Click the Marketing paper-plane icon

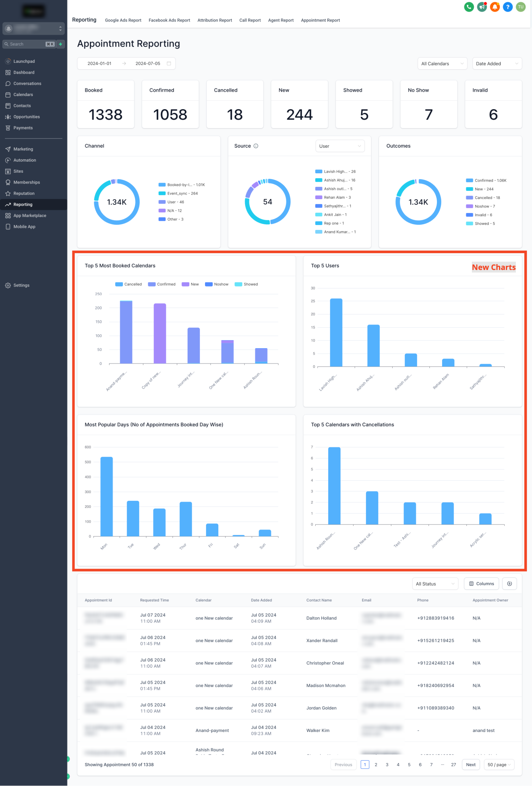pyautogui.click(x=8, y=149)
